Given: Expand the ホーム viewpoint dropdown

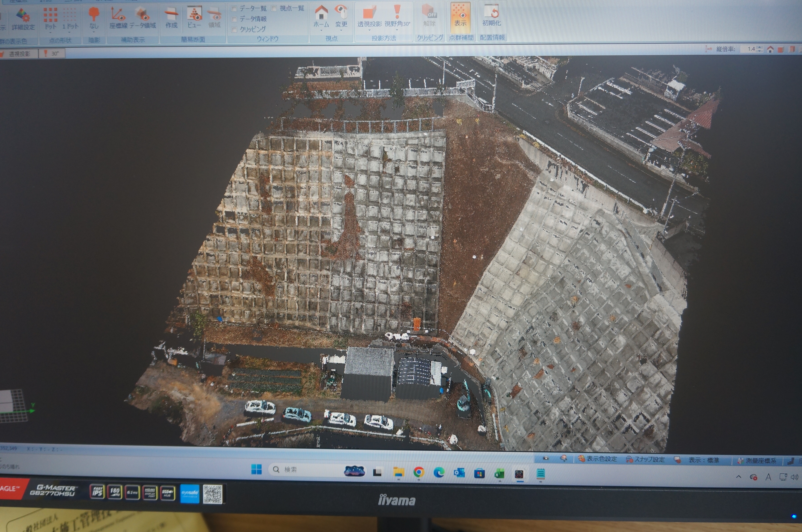Looking at the screenshot, I should pyautogui.click(x=321, y=31).
